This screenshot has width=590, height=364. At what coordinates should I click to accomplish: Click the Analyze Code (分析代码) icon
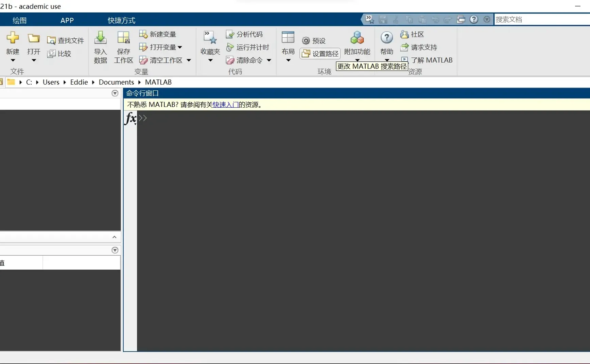[x=230, y=34]
